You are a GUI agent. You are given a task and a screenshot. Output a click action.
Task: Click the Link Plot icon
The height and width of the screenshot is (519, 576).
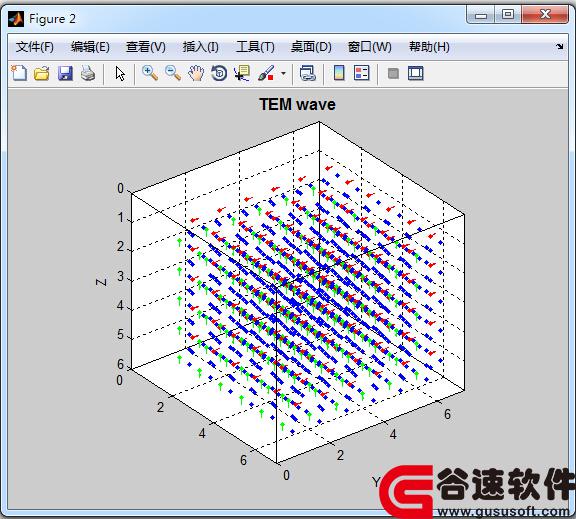pos(307,73)
